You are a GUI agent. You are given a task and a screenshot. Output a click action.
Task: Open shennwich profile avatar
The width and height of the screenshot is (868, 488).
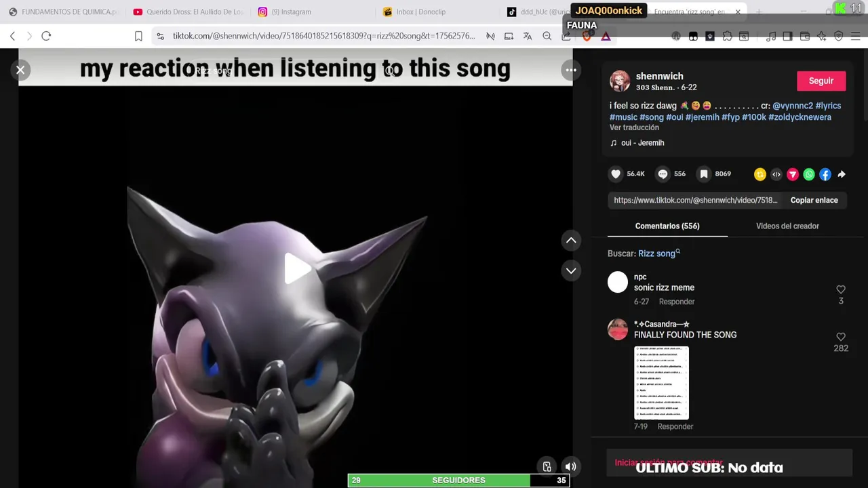620,81
